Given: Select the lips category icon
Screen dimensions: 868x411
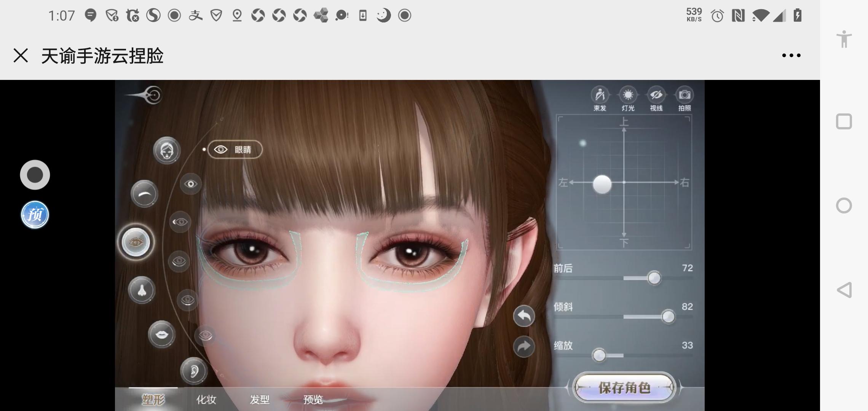Looking at the screenshot, I should [162, 335].
